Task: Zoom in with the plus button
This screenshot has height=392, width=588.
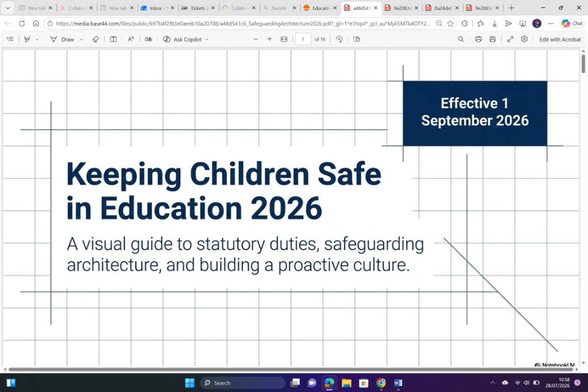Action: tap(269, 39)
